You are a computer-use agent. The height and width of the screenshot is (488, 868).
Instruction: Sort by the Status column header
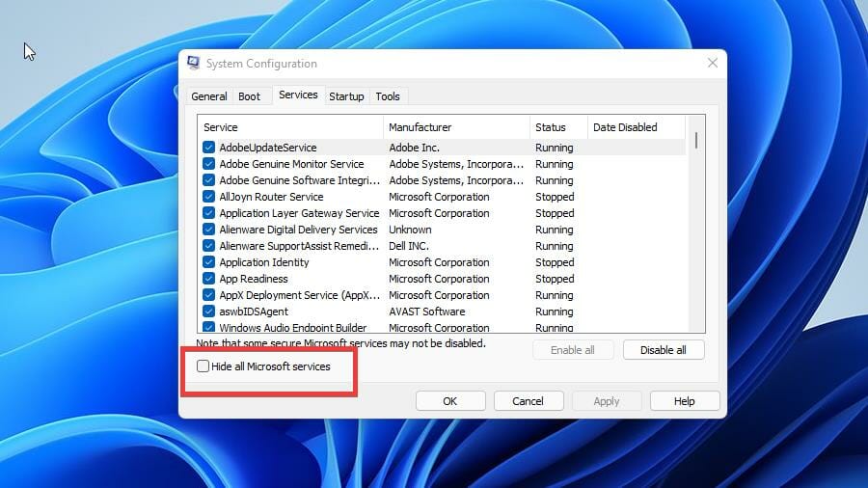tap(558, 127)
